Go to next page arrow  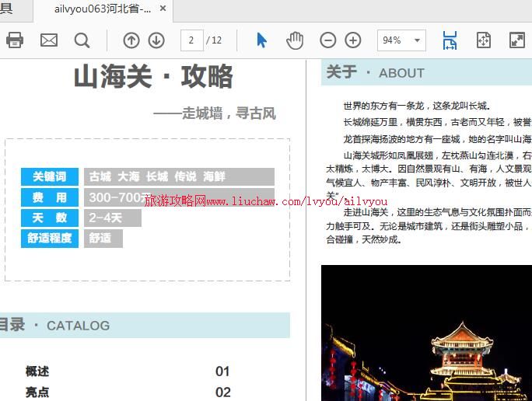coord(156,40)
